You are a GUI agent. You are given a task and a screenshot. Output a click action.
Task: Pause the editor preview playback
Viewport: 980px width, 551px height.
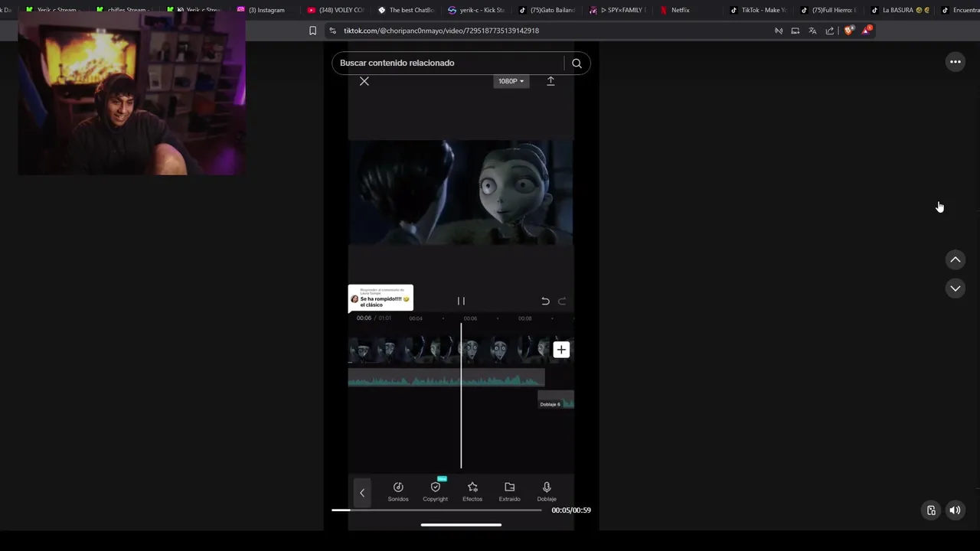pyautogui.click(x=461, y=302)
